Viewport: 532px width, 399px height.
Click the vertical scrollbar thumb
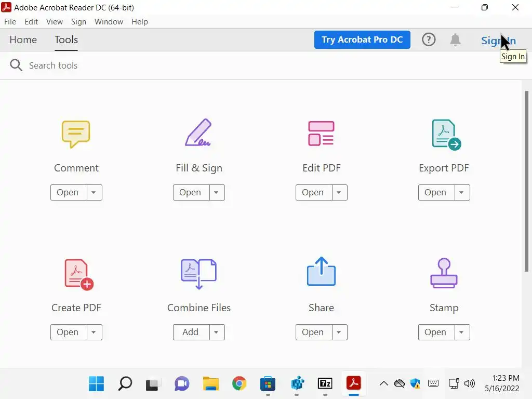pyautogui.click(x=527, y=181)
